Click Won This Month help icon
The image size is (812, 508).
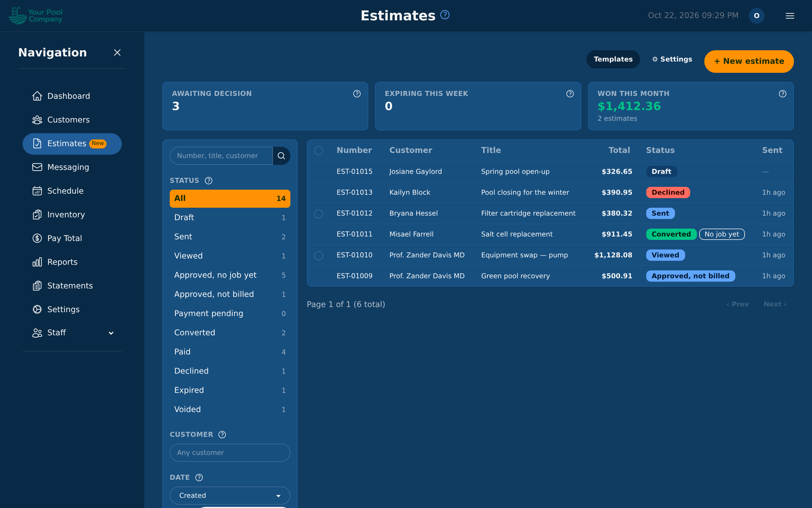(x=782, y=94)
